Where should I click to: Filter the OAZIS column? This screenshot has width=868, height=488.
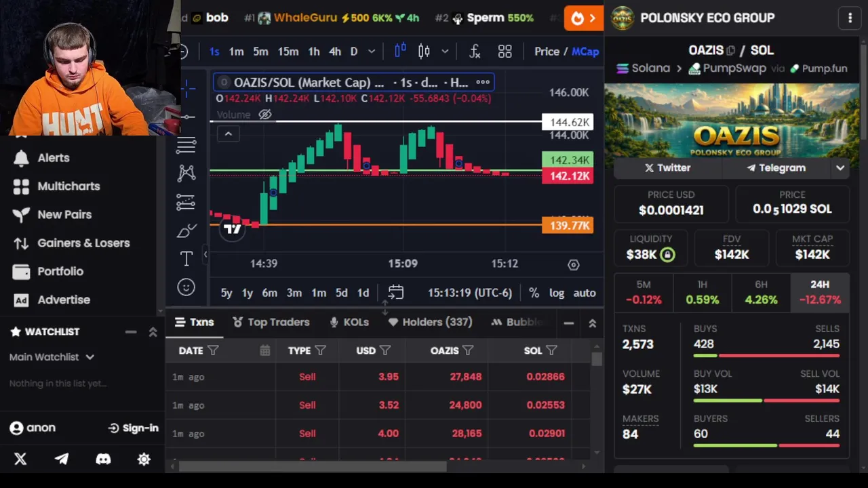(x=468, y=350)
